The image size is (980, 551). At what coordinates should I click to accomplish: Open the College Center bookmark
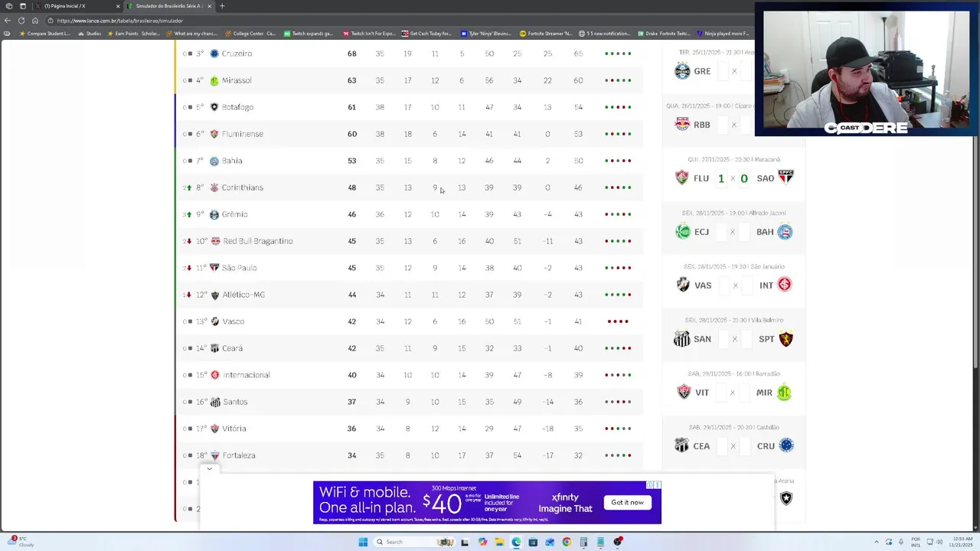250,34
